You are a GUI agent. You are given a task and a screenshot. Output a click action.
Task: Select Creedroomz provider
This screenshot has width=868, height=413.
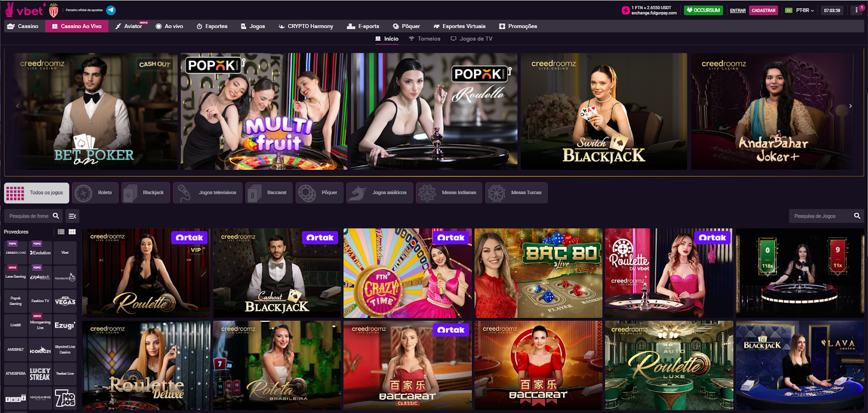(16, 252)
